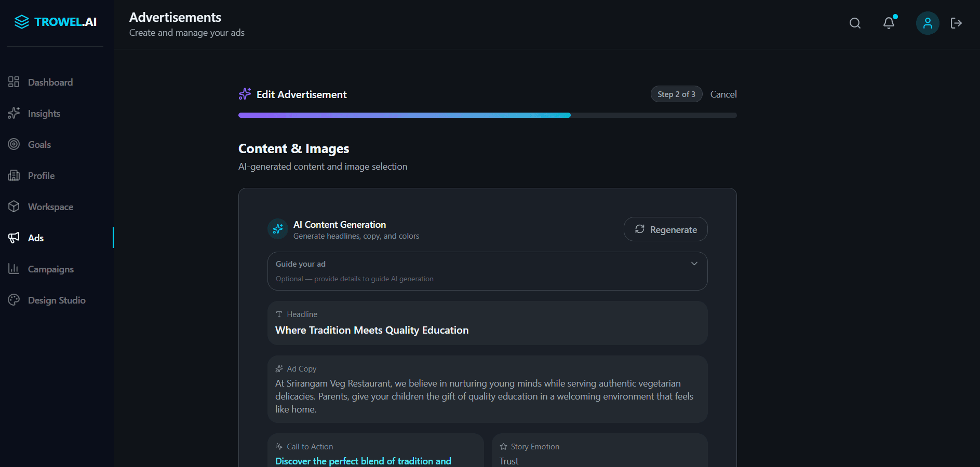The height and width of the screenshot is (467, 980).
Task: Open notifications bell icon
Action: [x=889, y=23]
